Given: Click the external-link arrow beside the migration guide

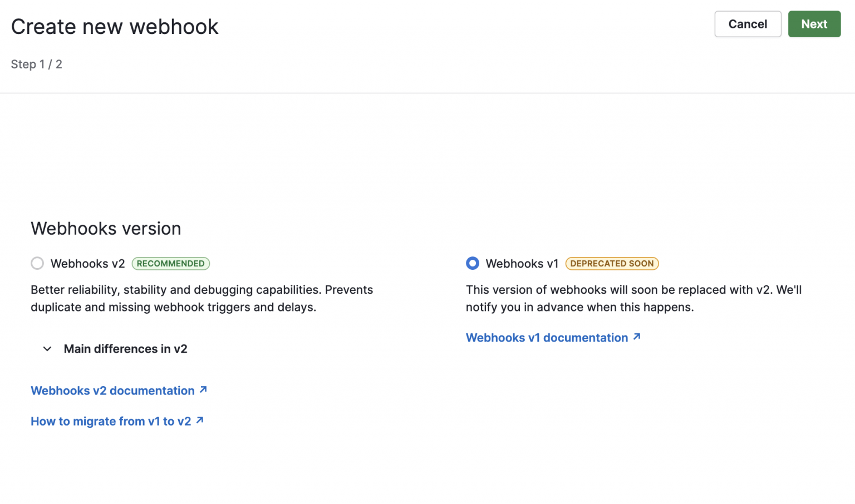Looking at the screenshot, I should pyautogui.click(x=200, y=421).
